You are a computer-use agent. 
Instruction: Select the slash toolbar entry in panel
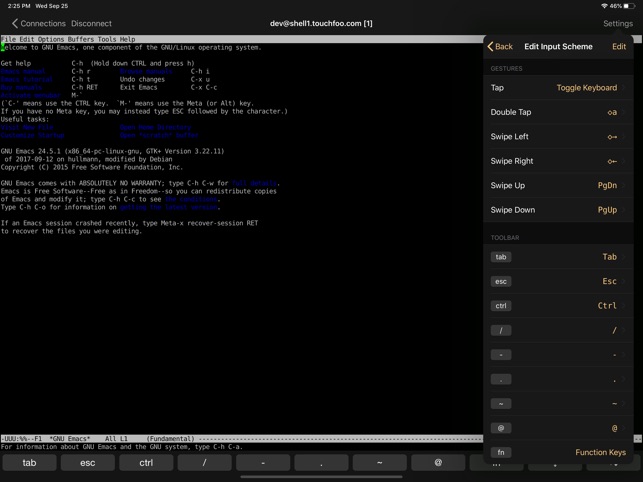558,330
